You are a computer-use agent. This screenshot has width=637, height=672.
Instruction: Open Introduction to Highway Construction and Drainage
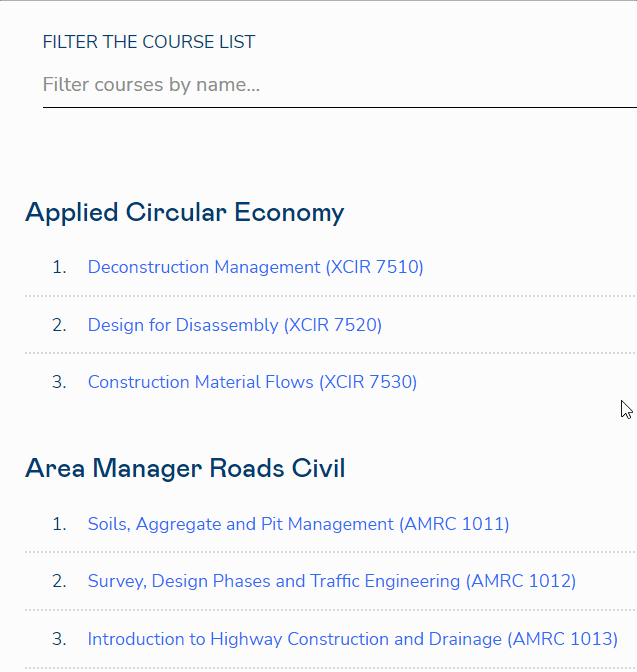[352, 639]
